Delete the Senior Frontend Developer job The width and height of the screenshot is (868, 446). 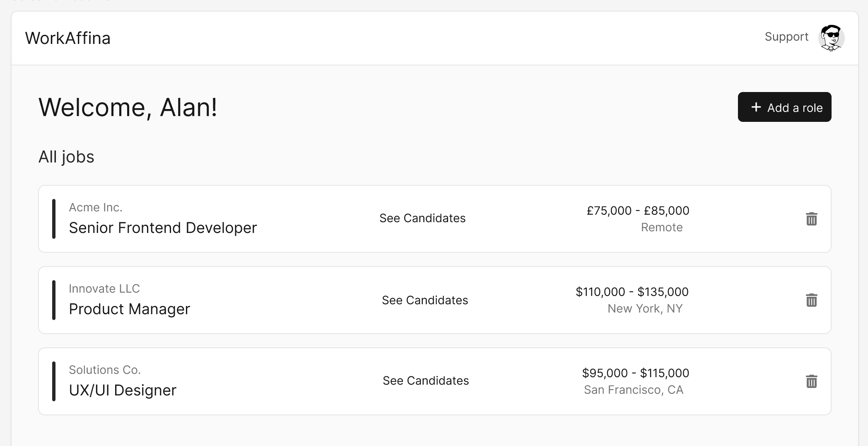pos(811,219)
